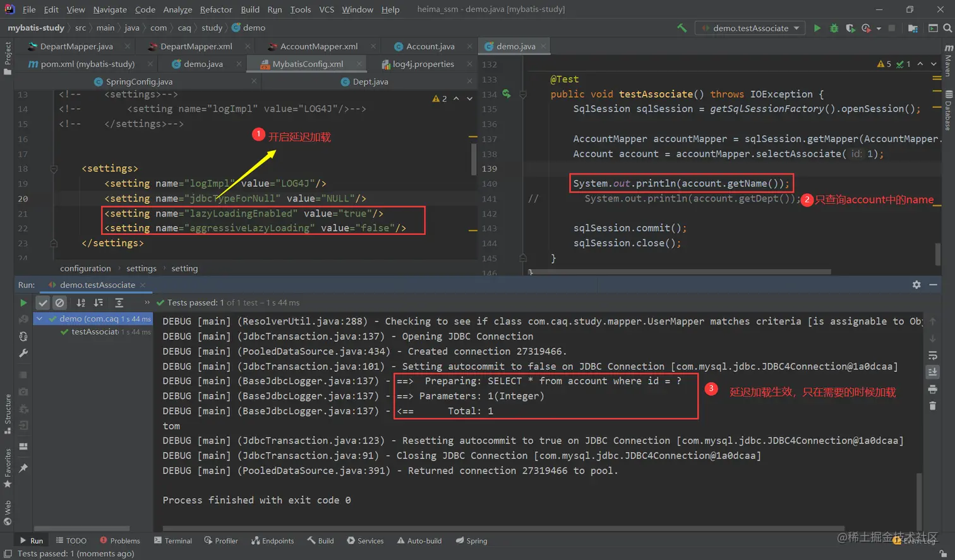Start debugging with the green bug icon
This screenshot has height=560, width=955.
834,28
